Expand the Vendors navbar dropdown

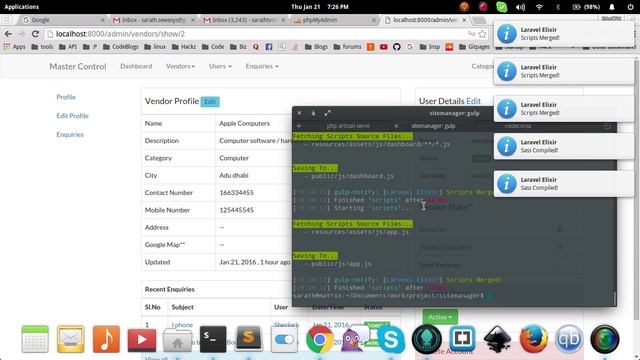point(180,66)
